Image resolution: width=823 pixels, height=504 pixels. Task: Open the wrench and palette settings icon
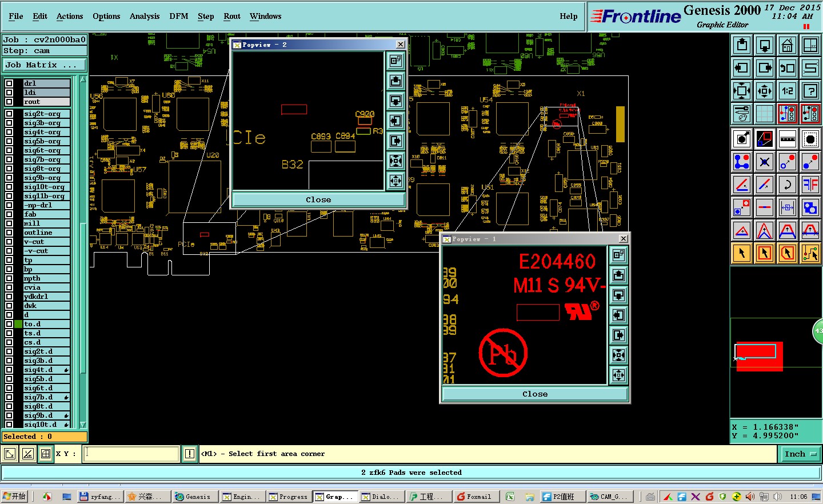(742, 113)
